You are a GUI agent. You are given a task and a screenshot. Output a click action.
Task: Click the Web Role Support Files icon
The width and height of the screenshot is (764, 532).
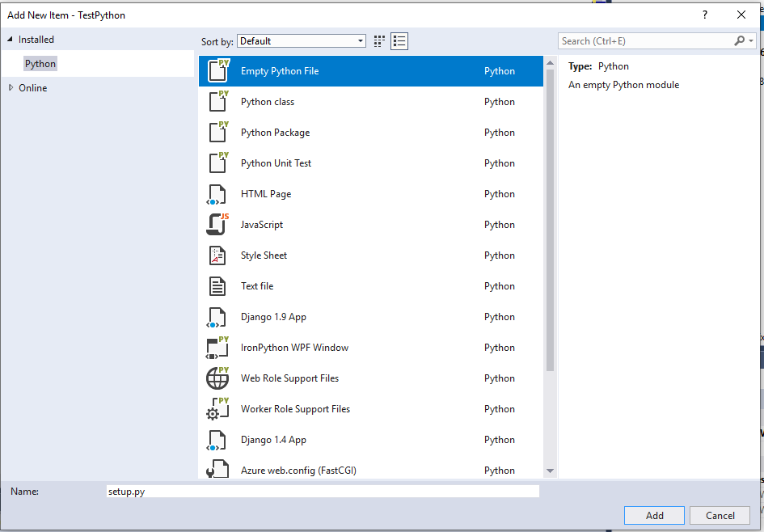(x=217, y=378)
